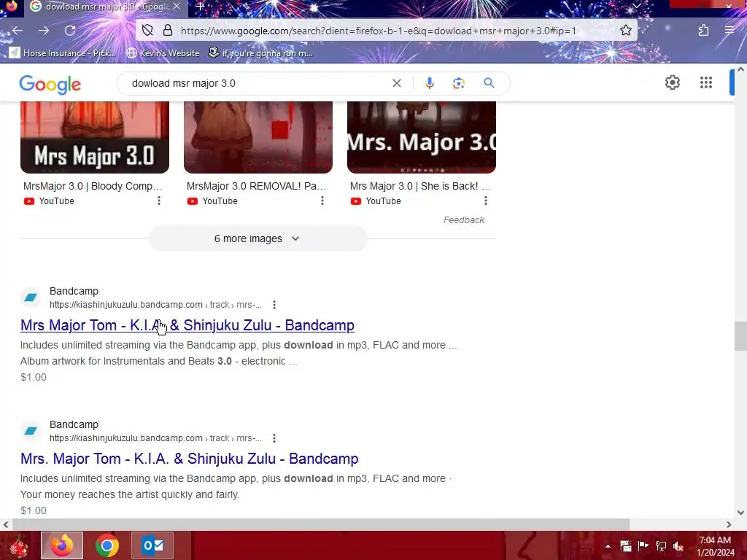This screenshot has height=560, width=747.
Task: Open the Firefox hamburger application menu
Action: click(x=729, y=31)
